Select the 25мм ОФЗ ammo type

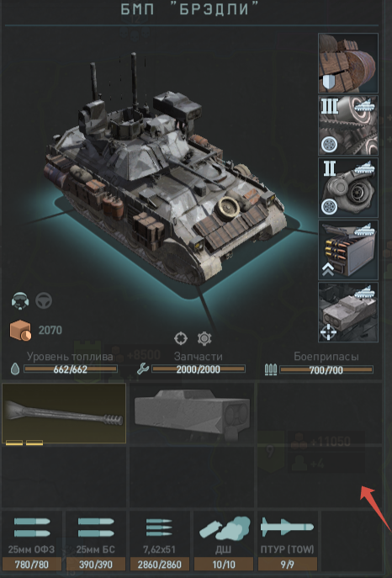pyautogui.click(x=32, y=541)
